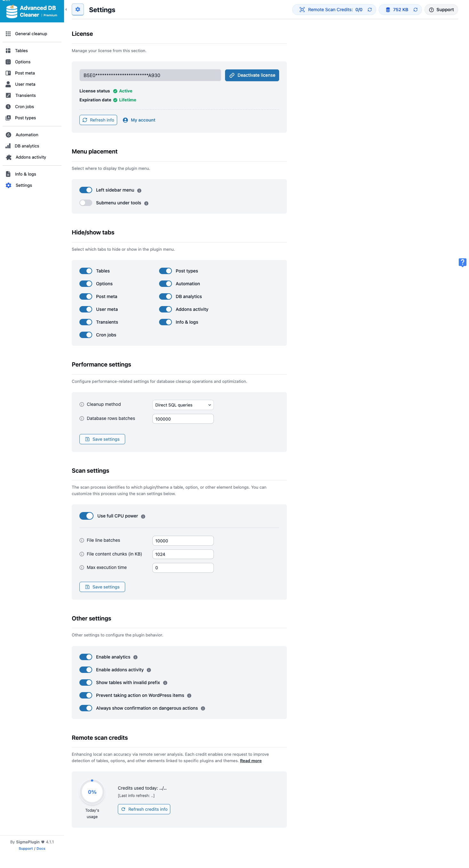Open the Cleanup method dropdown

coord(183,405)
